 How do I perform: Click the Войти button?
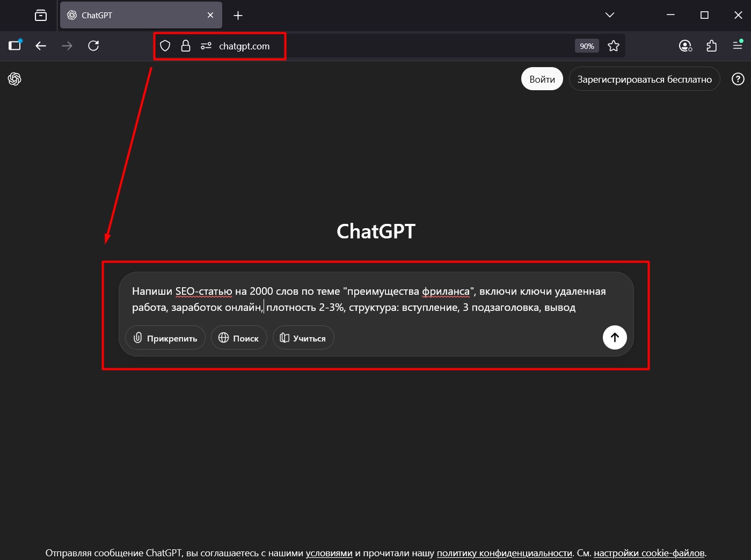(542, 78)
